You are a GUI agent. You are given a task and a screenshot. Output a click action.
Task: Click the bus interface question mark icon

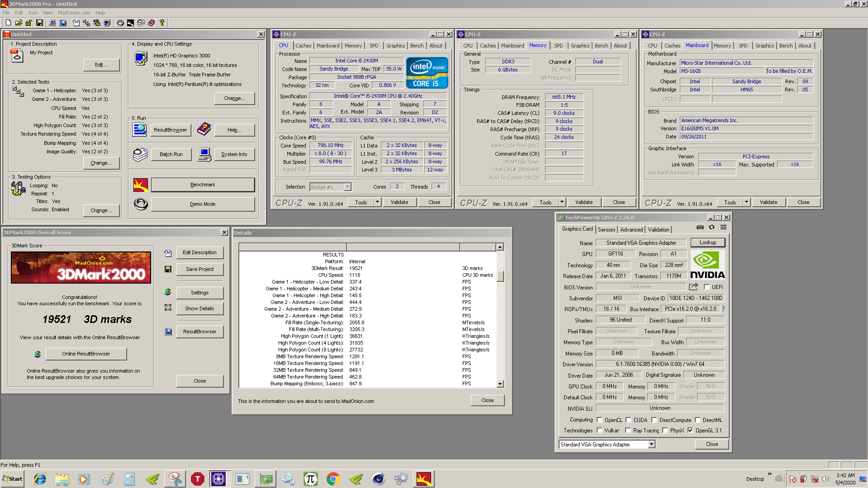click(x=723, y=309)
